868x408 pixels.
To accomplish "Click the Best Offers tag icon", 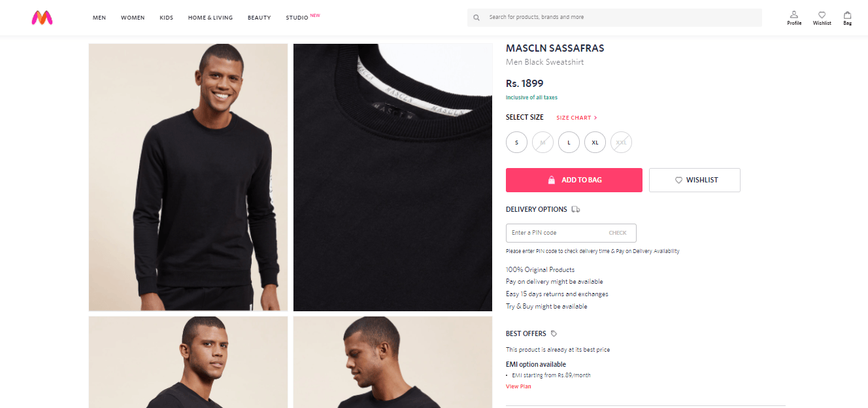I will coord(554,333).
